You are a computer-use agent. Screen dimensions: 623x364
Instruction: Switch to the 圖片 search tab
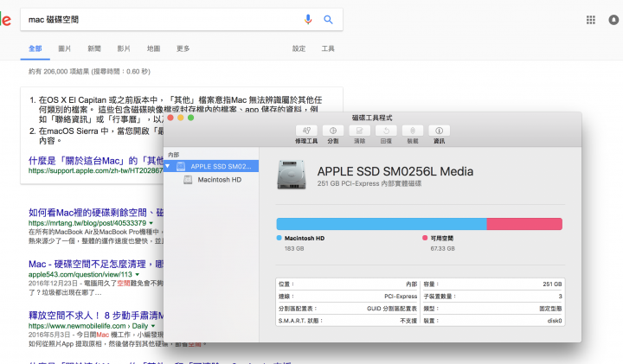[x=64, y=48]
